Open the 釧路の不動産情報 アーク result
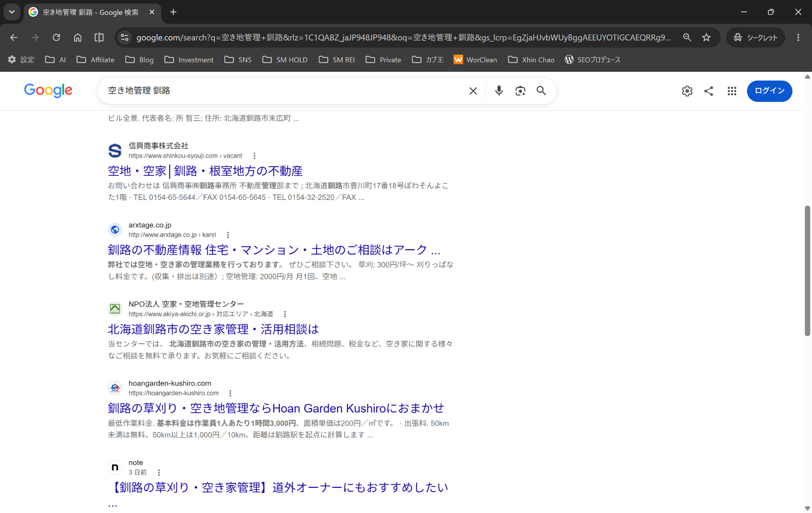The width and height of the screenshot is (812, 513). (274, 250)
